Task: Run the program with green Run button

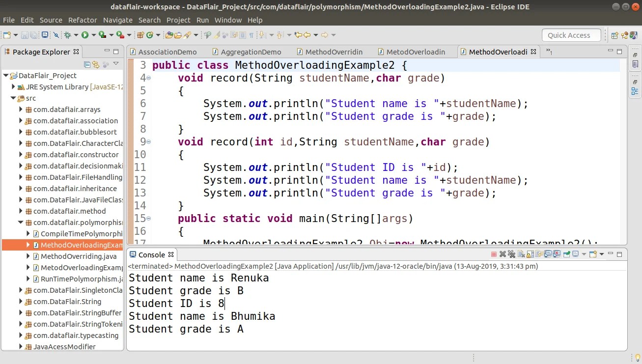Action: pyautogui.click(x=84, y=35)
